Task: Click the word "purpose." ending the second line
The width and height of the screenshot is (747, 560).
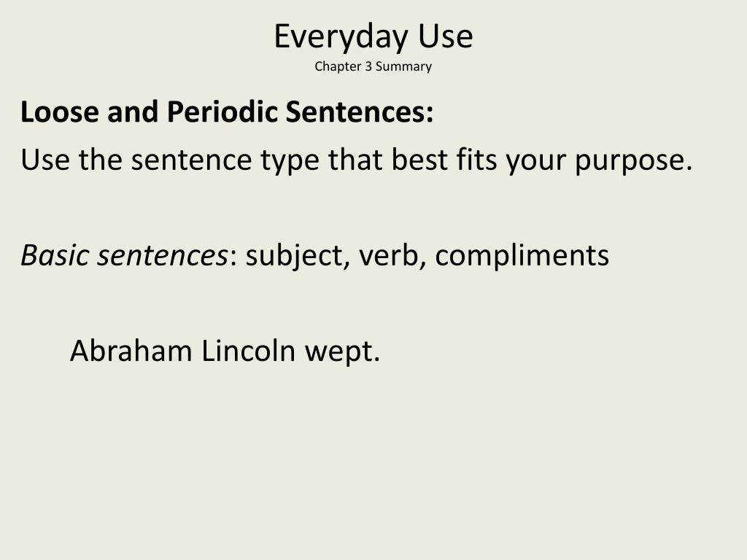Action: pyautogui.click(x=633, y=161)
